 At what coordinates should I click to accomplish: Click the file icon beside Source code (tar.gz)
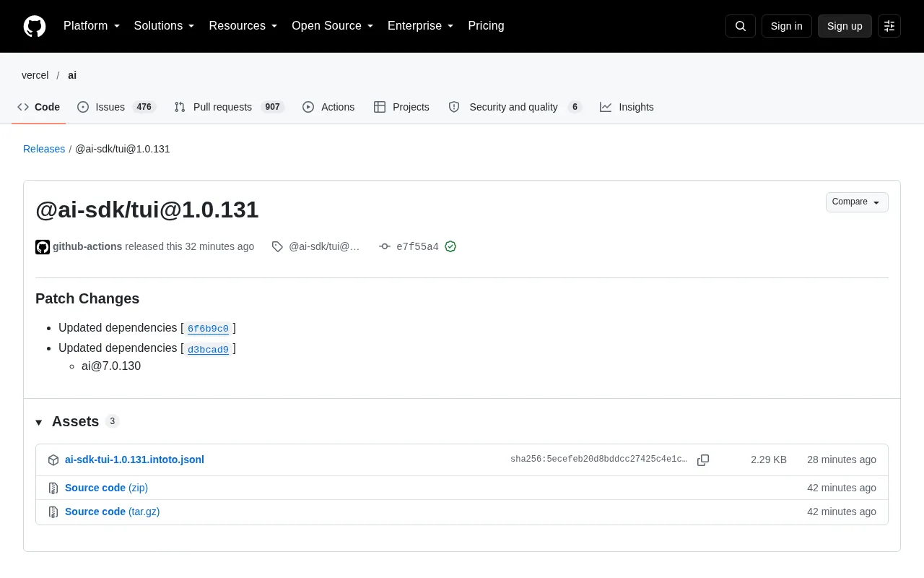click(x=53, y=512)
